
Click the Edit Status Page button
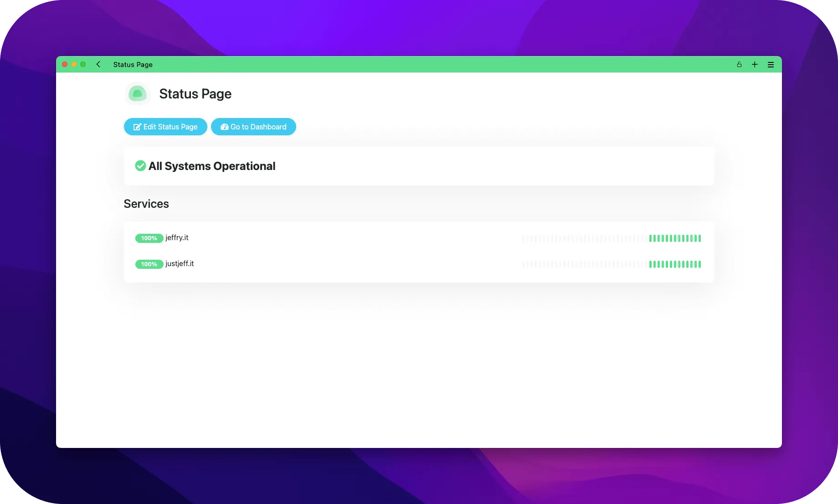(x=165, y=127)
